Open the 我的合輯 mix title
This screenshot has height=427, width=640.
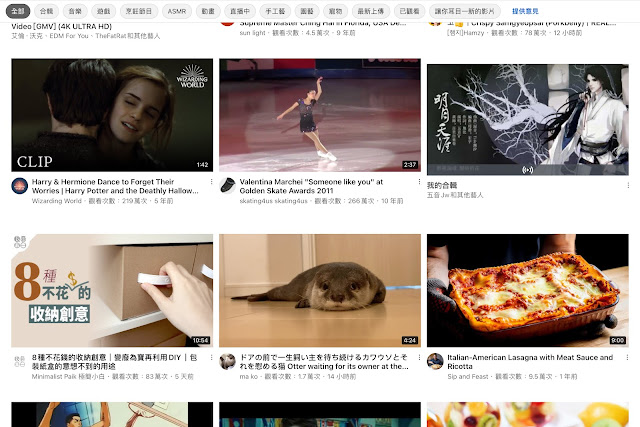click(442, 185)
